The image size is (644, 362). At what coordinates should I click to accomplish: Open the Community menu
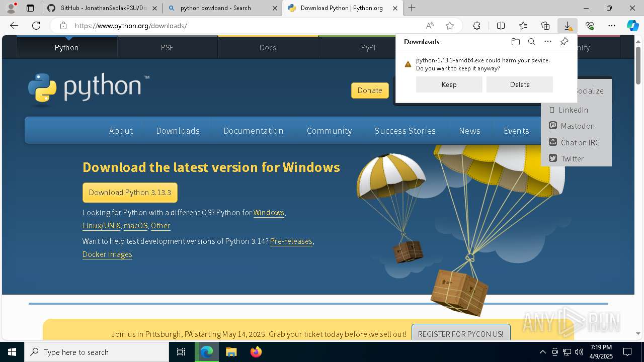pyautogui.click(x=329, y=131)
